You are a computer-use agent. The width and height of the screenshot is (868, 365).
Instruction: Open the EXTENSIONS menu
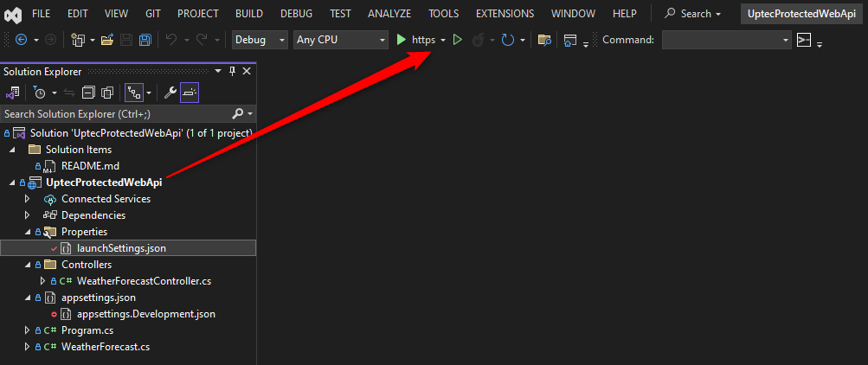click(x=505, y=14)
